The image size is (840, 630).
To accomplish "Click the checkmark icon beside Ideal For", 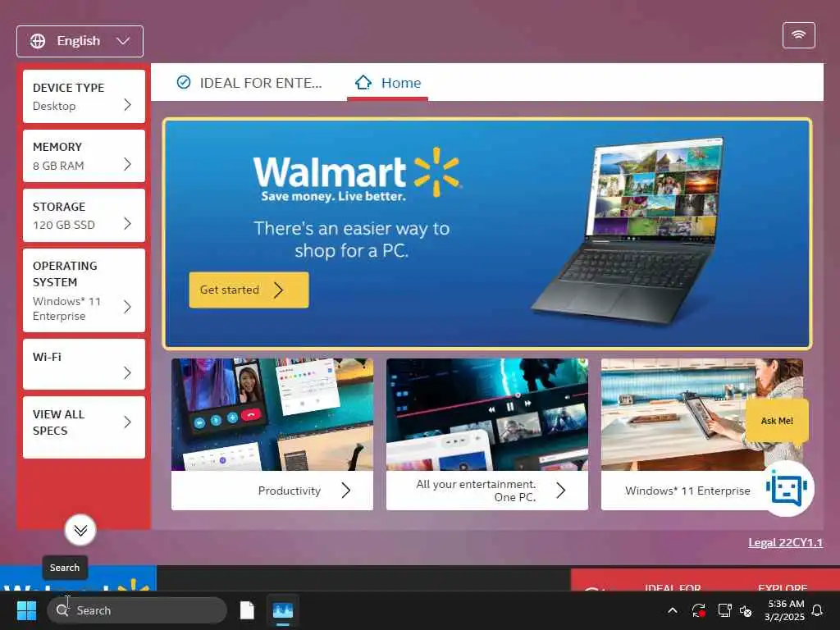I will coord(184,83).
